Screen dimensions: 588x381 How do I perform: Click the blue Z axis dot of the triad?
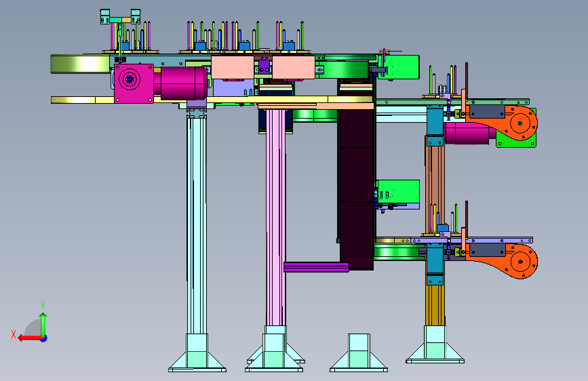[43, 338]
